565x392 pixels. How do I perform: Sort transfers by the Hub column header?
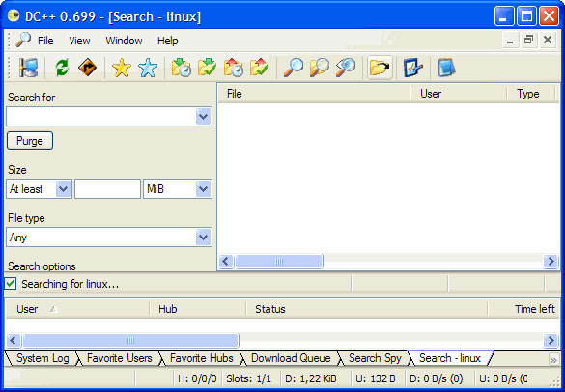coord(198,309)
